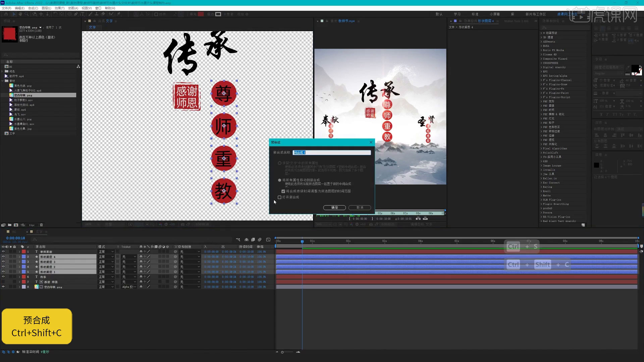Image resolution: width=644 pixels, height=362 pixels.
Task: Close the 预合成 dialog with its X
Action: (x=371, y=142)
